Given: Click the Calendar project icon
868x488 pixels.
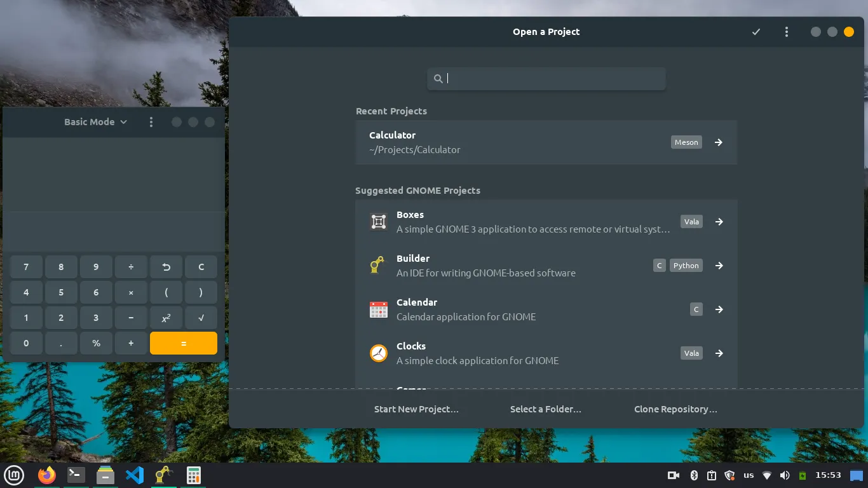Looking at the screenshot, I should click(379, 309).
